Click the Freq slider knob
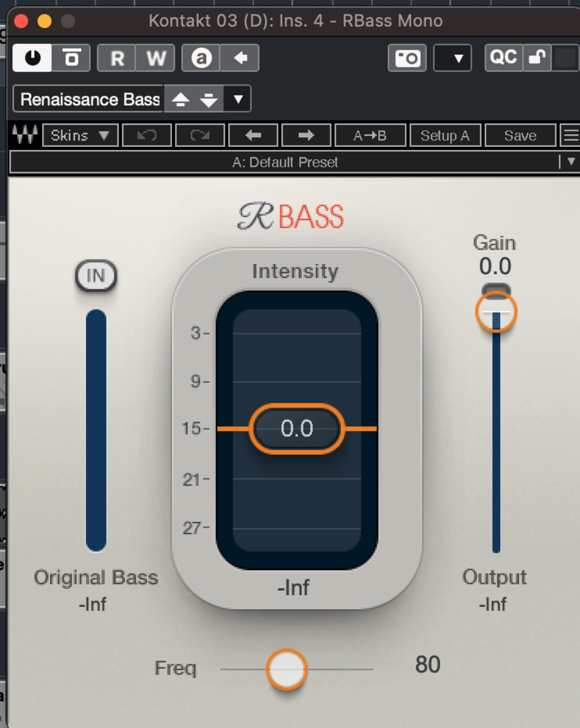 [286, 669]
